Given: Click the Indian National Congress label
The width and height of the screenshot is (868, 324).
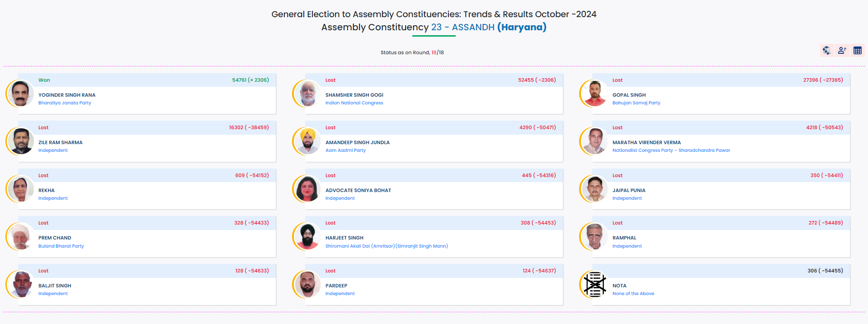Looking at the screenshot, I should pyautogui.click(x=354, y=103).
